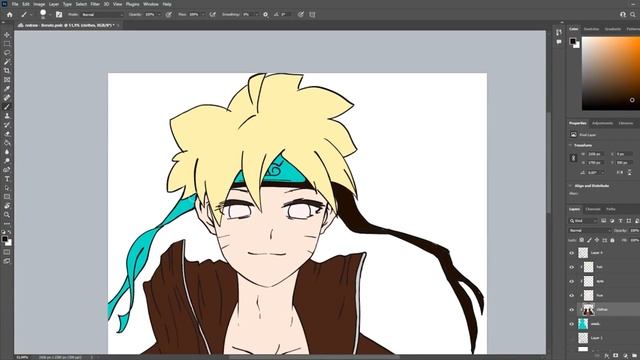
Task: Open the Comments panel icon
Action: pos(559,42)
